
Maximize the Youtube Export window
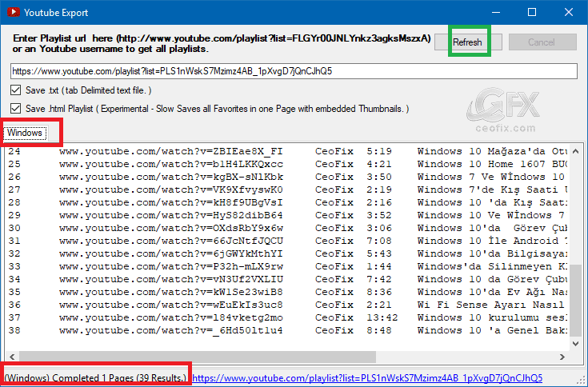(532, 12)
